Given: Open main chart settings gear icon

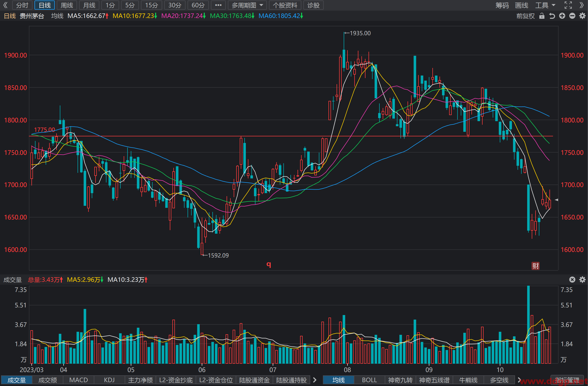Looking at the screenshot, I should (582, 16).
